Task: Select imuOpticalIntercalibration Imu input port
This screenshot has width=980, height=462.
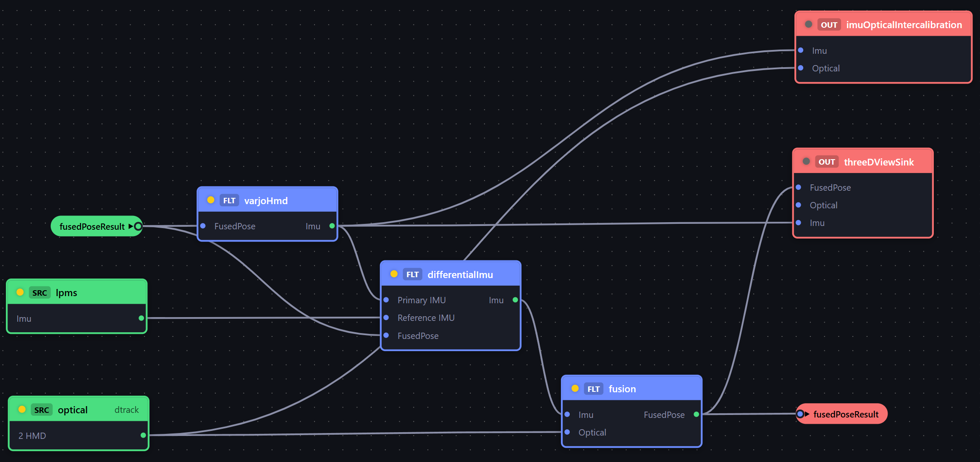Action: click(801, 50)
